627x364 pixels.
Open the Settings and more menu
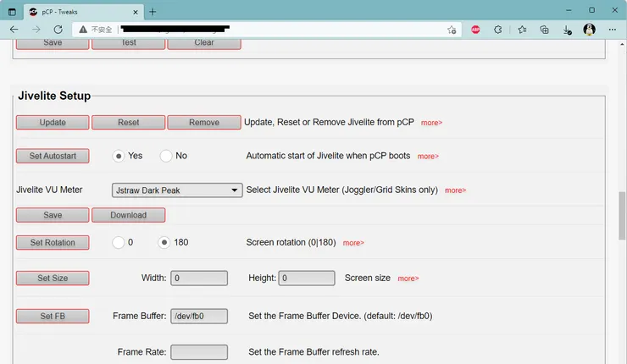coord(613,30)
